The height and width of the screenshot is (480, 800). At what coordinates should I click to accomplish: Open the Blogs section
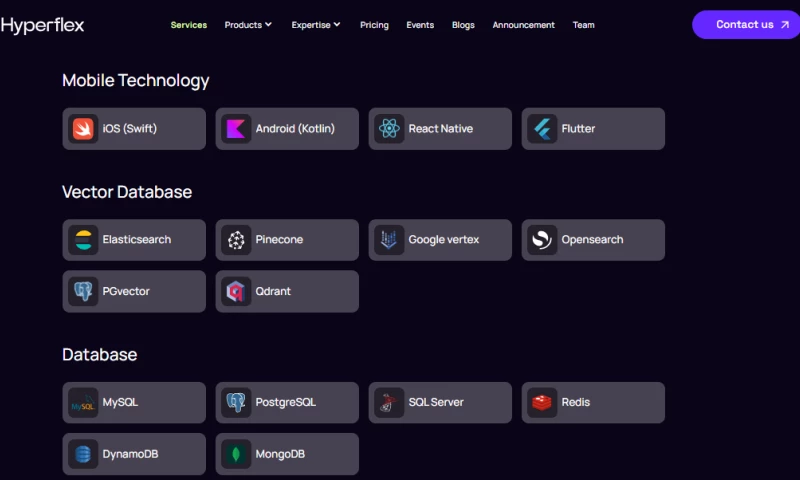pos(463,25)
